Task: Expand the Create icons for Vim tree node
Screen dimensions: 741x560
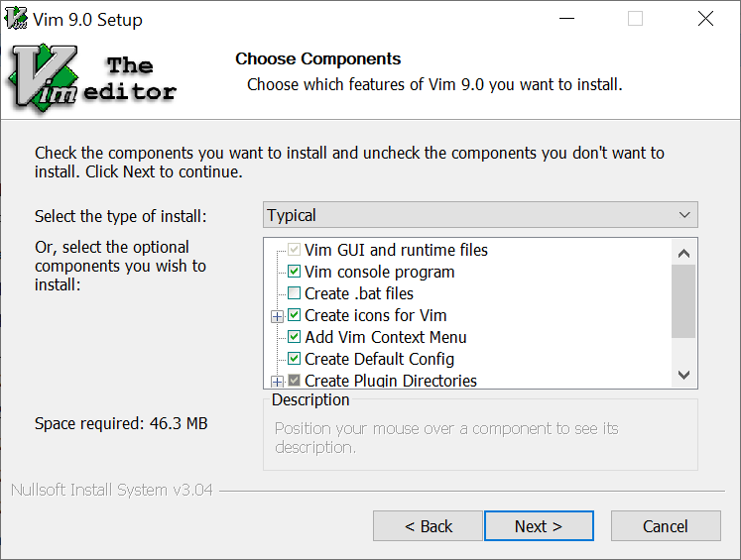Action: (278, 316)
